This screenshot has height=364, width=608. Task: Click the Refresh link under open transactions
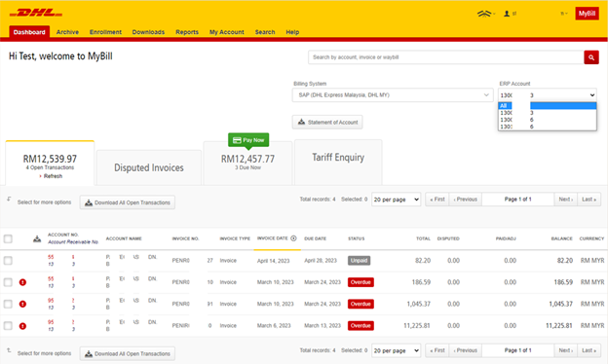click(53, 176)
